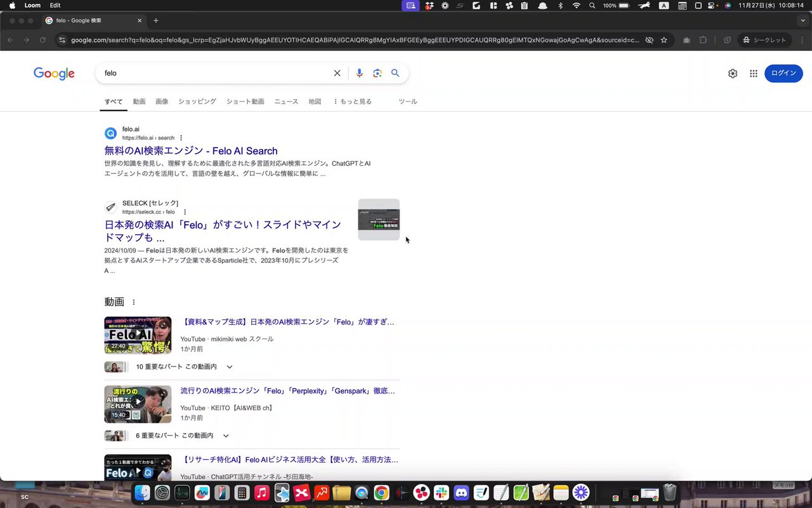Go back with the browser back arrow
The height and width of the screenshot is (508, 812).
coord(10,40)
